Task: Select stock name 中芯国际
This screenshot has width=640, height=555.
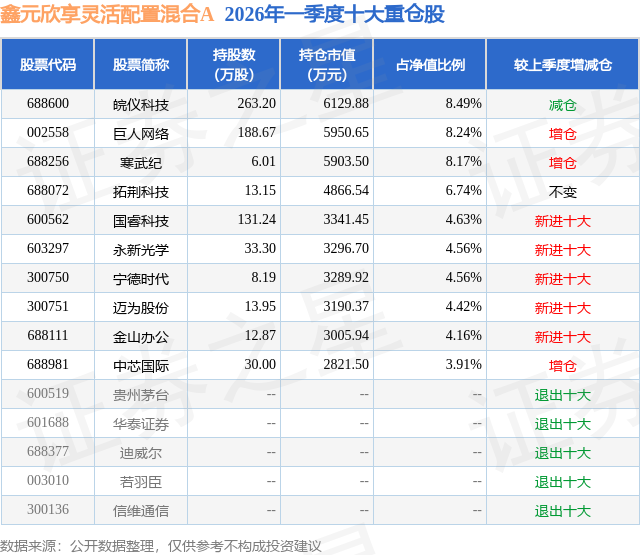Action: (x=141, y=366)
